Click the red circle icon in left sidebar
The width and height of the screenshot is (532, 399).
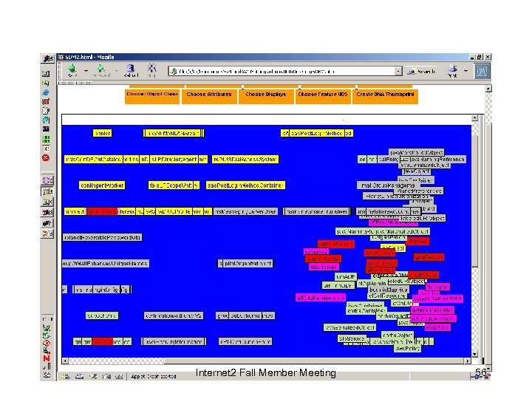click(46, 158)
